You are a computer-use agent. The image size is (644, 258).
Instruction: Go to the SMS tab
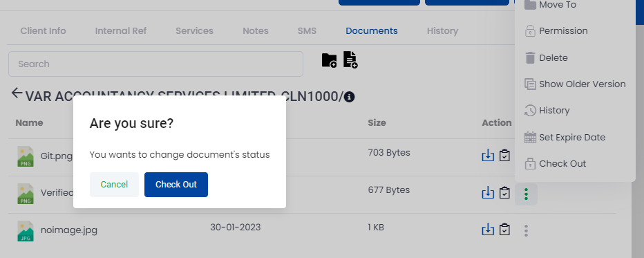(x=307, y=31)
